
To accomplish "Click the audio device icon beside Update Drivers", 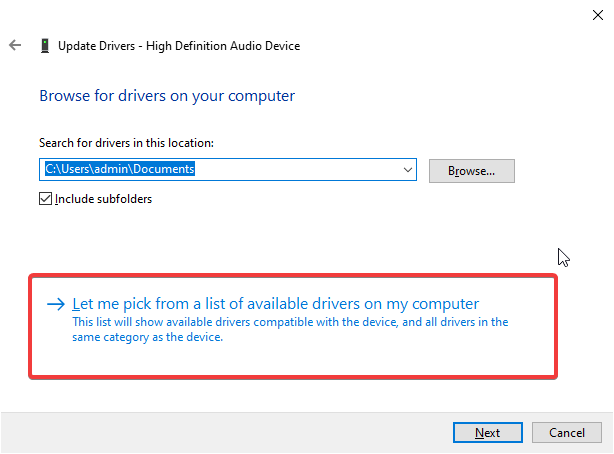I will click(44, 46).
